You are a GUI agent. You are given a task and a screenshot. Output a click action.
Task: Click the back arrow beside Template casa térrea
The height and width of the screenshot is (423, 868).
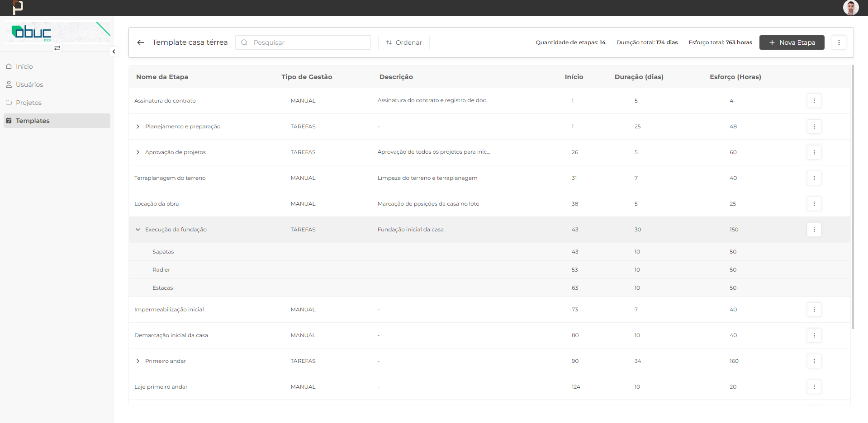141,42
